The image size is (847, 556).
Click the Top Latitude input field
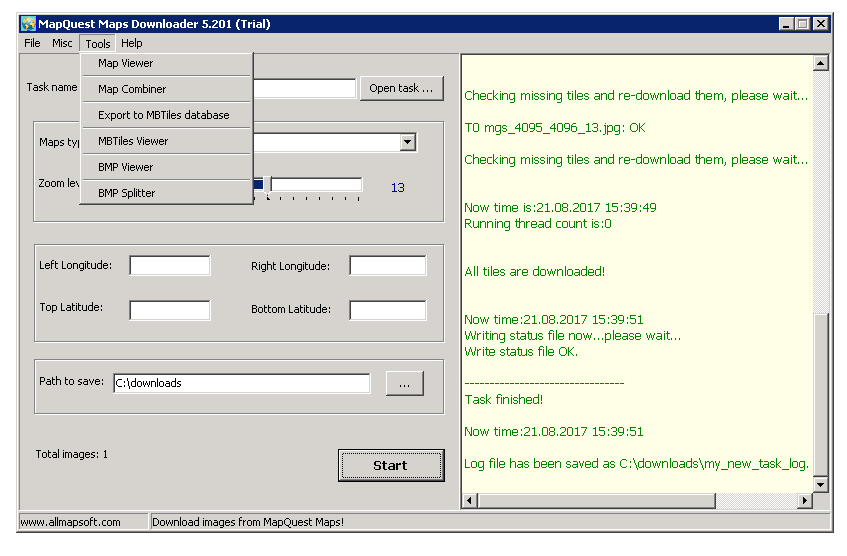pos(170,310)
